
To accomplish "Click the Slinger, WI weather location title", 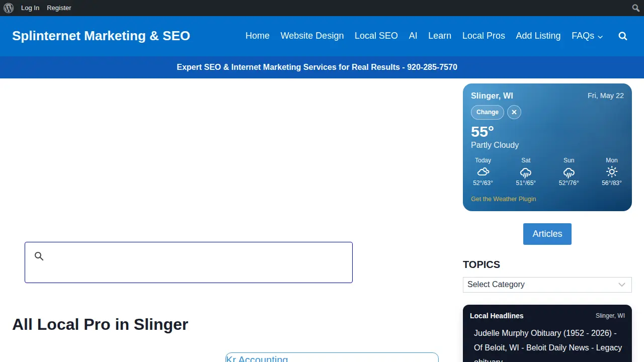I will pyautogui.click(x=492, y=96).
